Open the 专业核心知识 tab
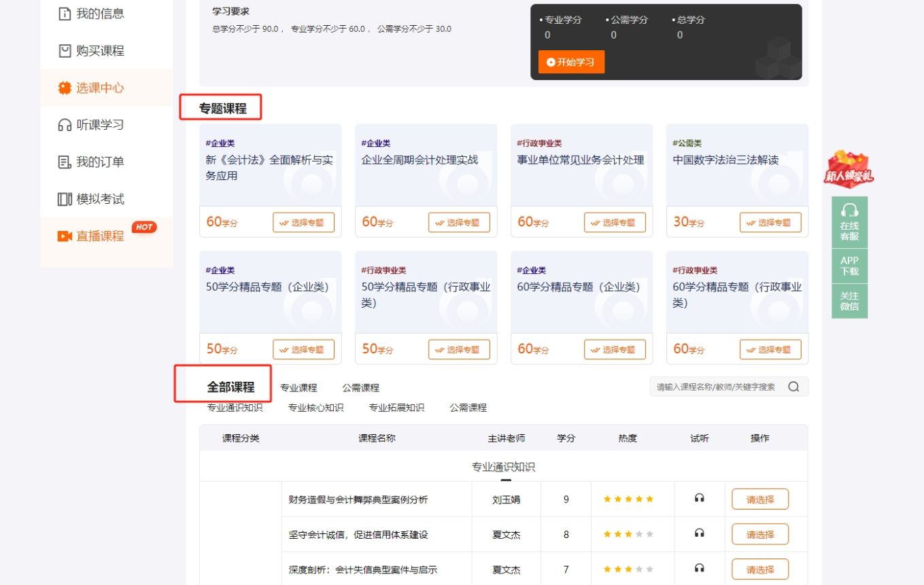Screen dimensions: 924x585 coord(315,408)
